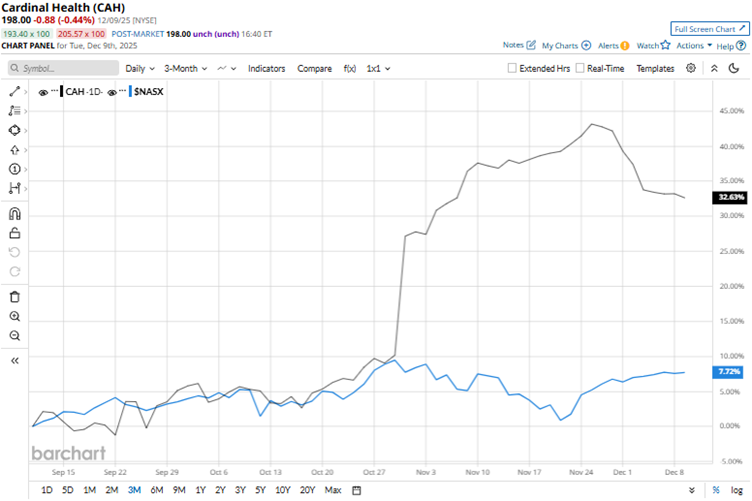Click the redo arrow icon

15,272
